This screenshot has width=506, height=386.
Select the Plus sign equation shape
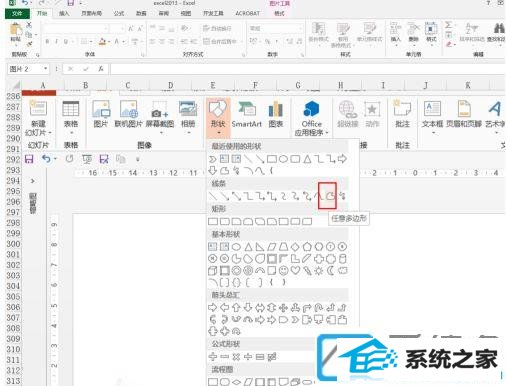click(x=212, y=357)
